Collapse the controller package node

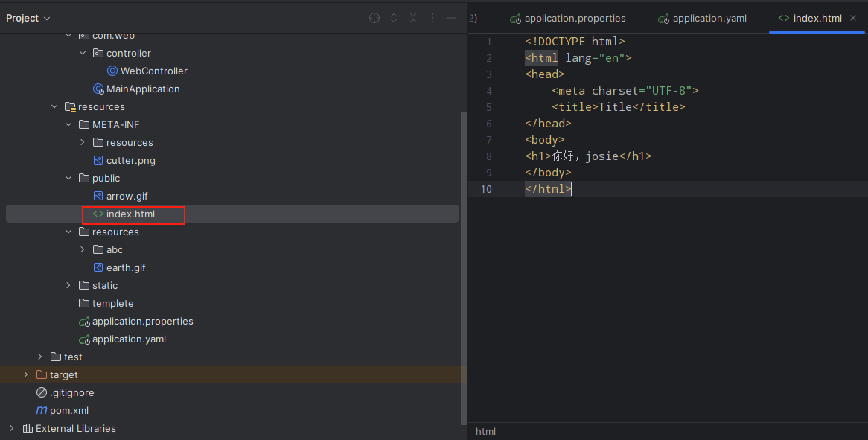[83, 53]
